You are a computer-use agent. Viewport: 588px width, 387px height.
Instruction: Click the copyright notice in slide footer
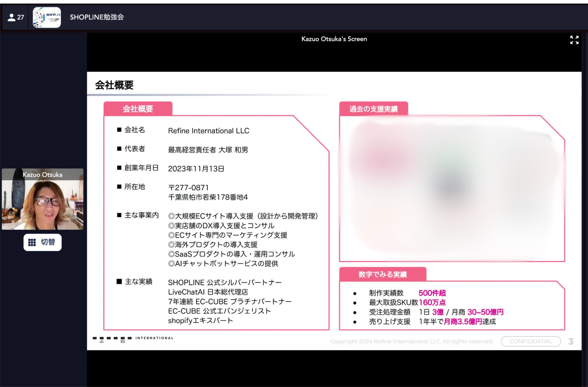click(x=412, y=341)
